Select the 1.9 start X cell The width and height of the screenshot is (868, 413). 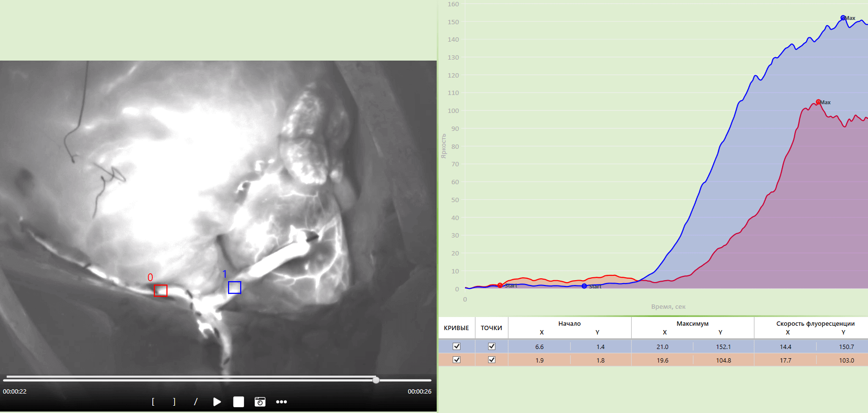(540, 360)
